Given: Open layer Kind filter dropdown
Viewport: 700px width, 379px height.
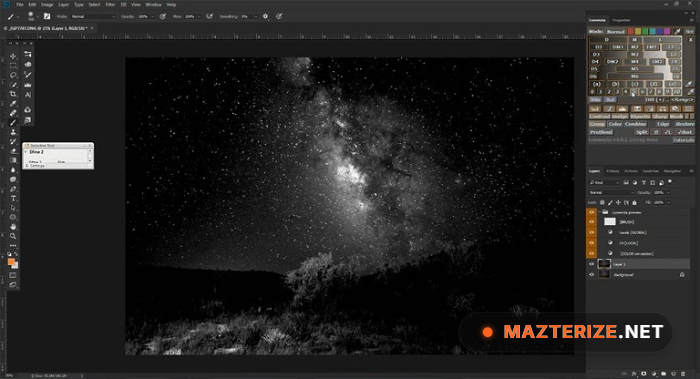Looking at the screenshot, I should [x=604, y=183].
